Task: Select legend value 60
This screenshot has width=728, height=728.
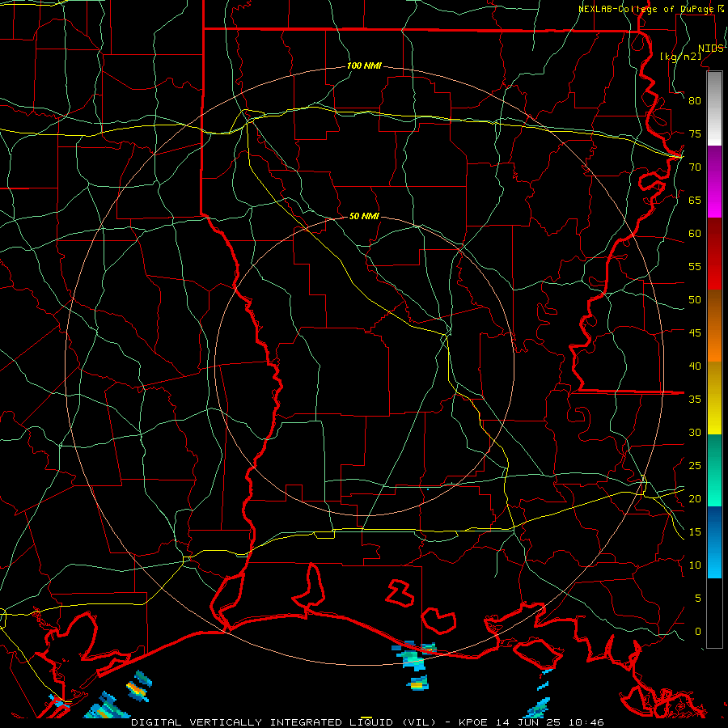Action: (x=695, y=234)
